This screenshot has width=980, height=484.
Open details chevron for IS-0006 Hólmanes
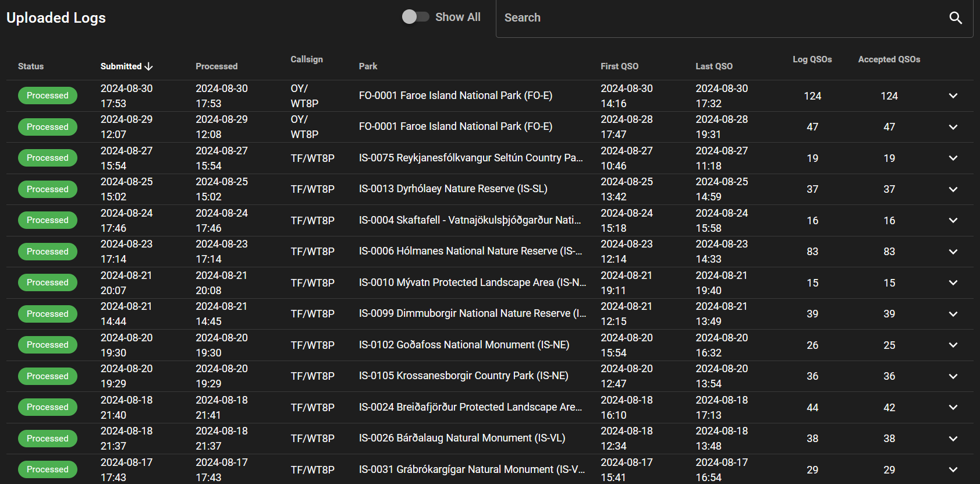(953, 252)
